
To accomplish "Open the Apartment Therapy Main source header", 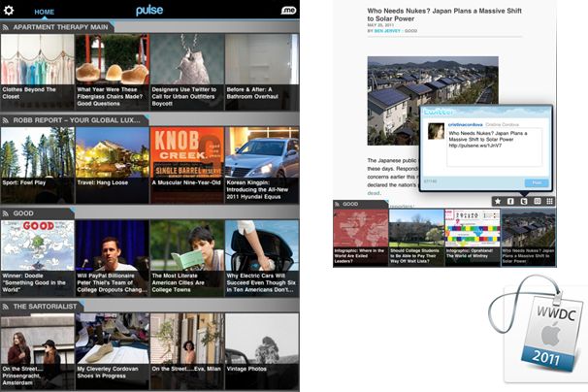I will [57, 27].
